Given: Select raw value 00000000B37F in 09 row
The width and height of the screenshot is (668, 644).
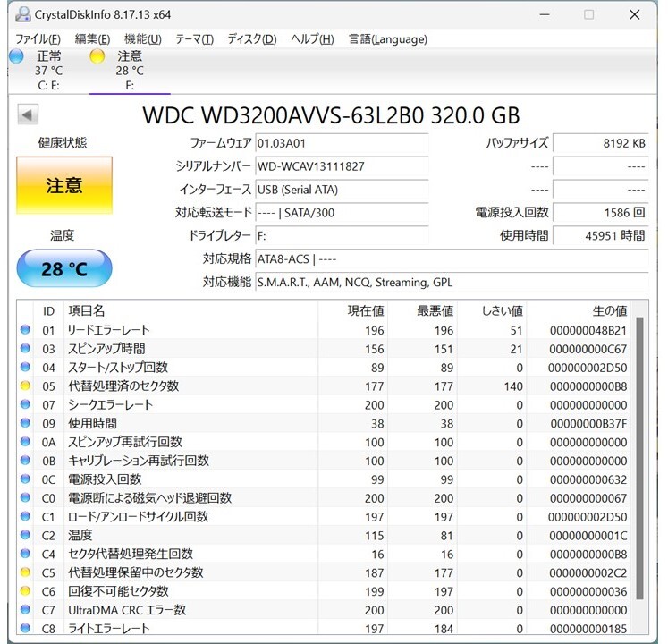Looking at the screenshot, I should (588, 424).
